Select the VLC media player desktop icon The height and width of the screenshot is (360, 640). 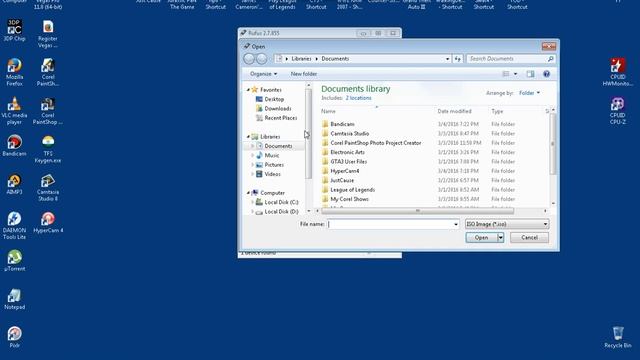14,111
